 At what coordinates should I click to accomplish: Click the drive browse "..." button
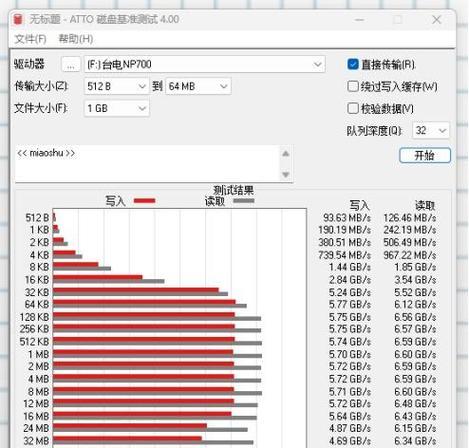coord(71,64)
